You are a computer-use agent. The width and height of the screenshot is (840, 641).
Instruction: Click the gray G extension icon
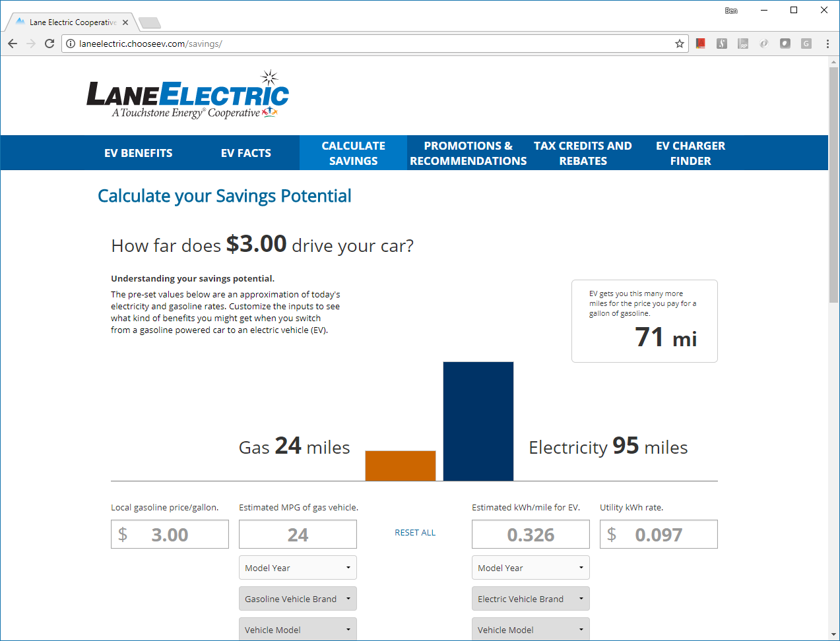(806, 44)
